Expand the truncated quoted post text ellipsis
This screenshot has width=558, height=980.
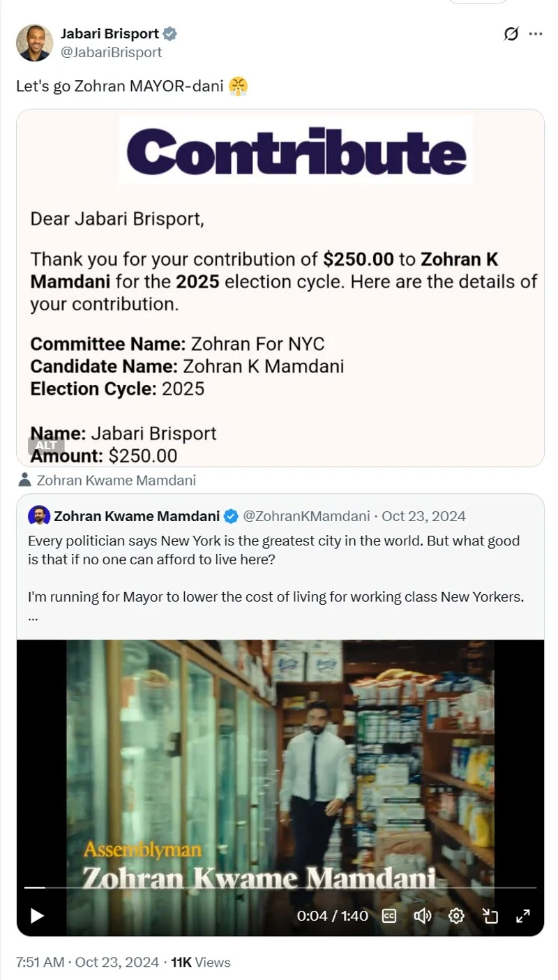tap(33, 619)
